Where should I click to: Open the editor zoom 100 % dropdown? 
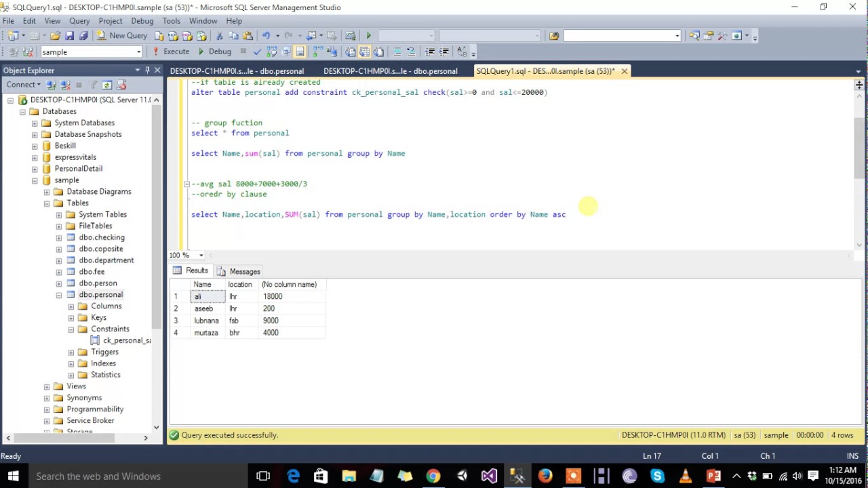(x=201, y=256)
